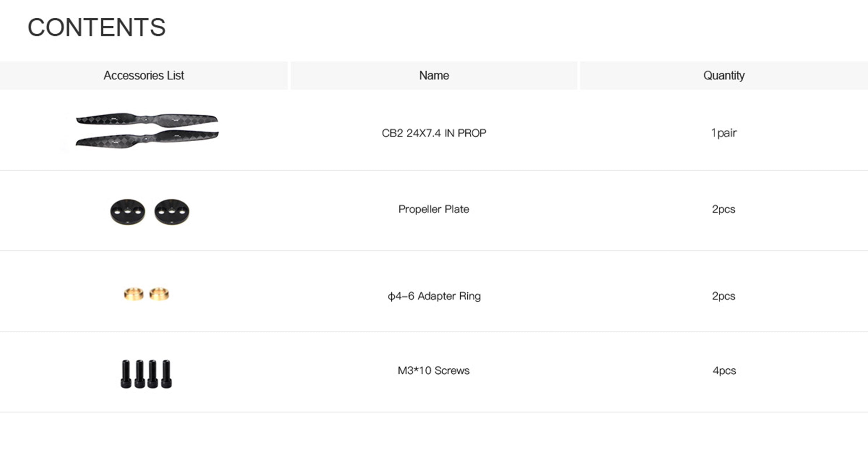Click the right brass adapter ring
Screen dimensions: 868x458
(159, 294)
